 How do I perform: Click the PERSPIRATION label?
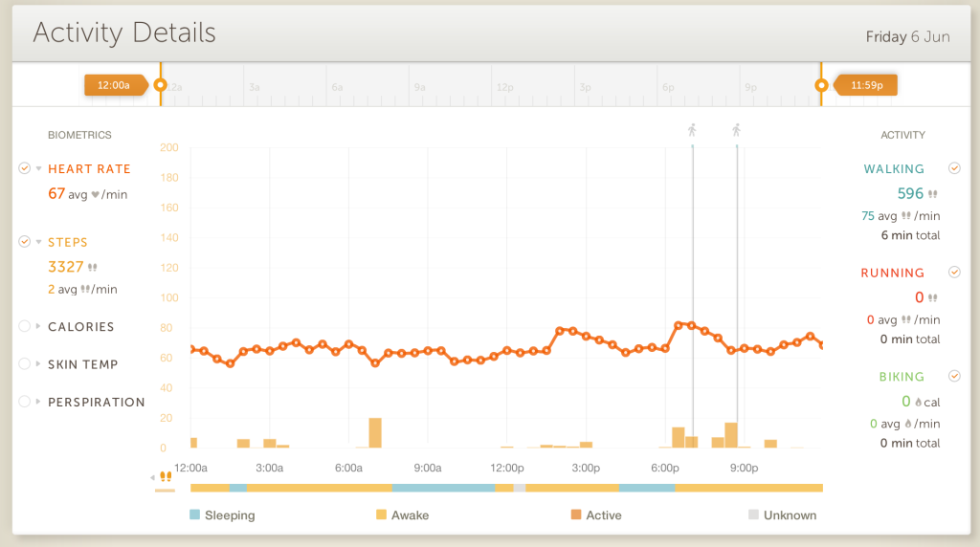point(97,403)
